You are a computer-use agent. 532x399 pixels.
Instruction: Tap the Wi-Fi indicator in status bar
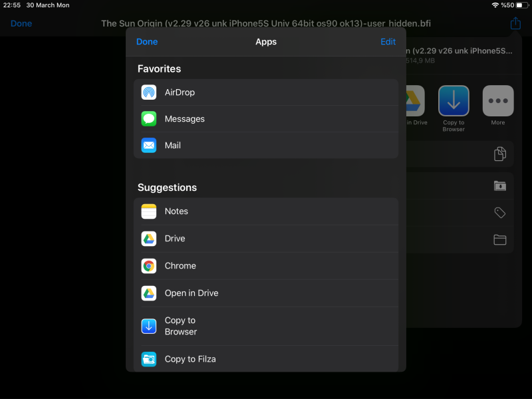tap(495, 5)
